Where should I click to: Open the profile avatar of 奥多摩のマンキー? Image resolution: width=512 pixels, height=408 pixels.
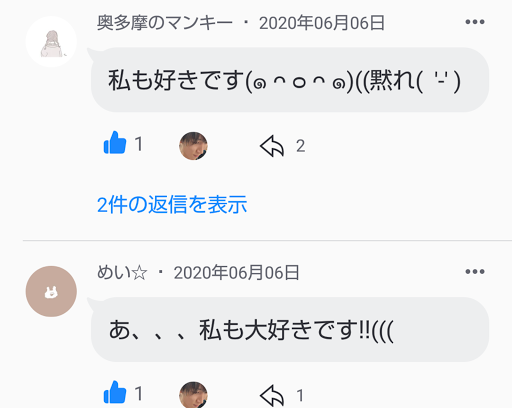click(51, 42)
